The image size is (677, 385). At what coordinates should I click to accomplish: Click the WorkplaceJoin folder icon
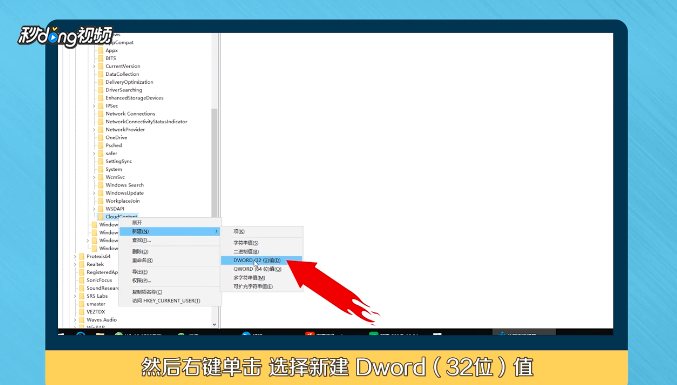click(101, 201)
